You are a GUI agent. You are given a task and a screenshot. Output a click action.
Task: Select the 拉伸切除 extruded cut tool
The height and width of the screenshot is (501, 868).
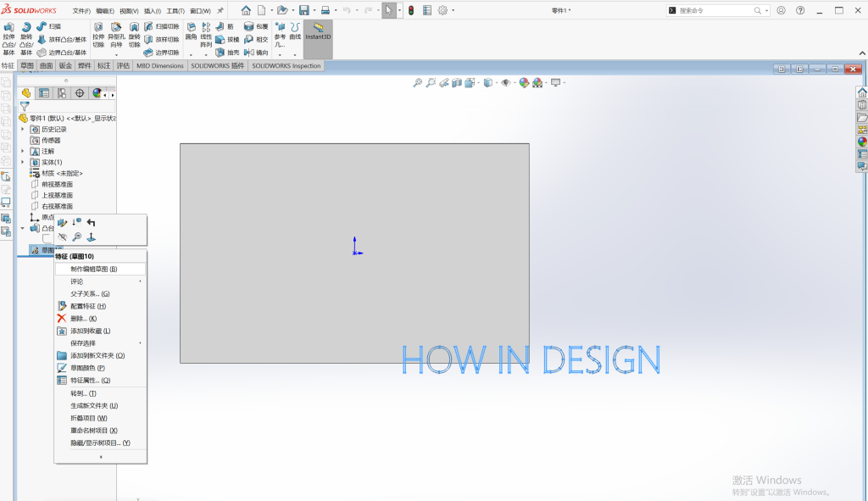coord(98,36)
